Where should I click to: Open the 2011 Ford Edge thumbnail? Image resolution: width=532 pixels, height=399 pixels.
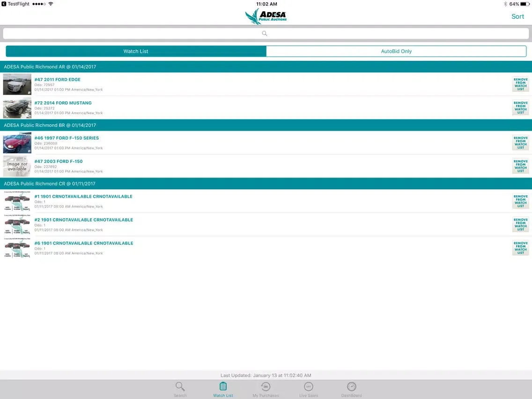coord(17,84)
